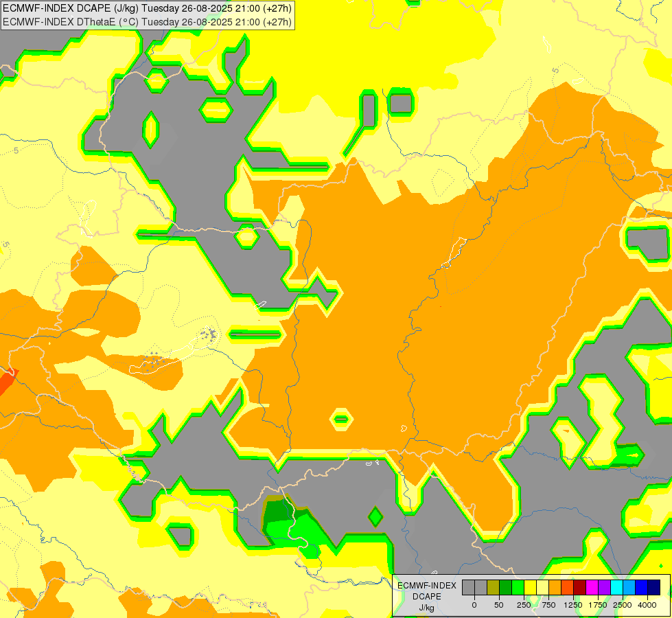Screen dimensions: 672x618
Task: Click the legend tick label "750"
Action: pos(548,605)
